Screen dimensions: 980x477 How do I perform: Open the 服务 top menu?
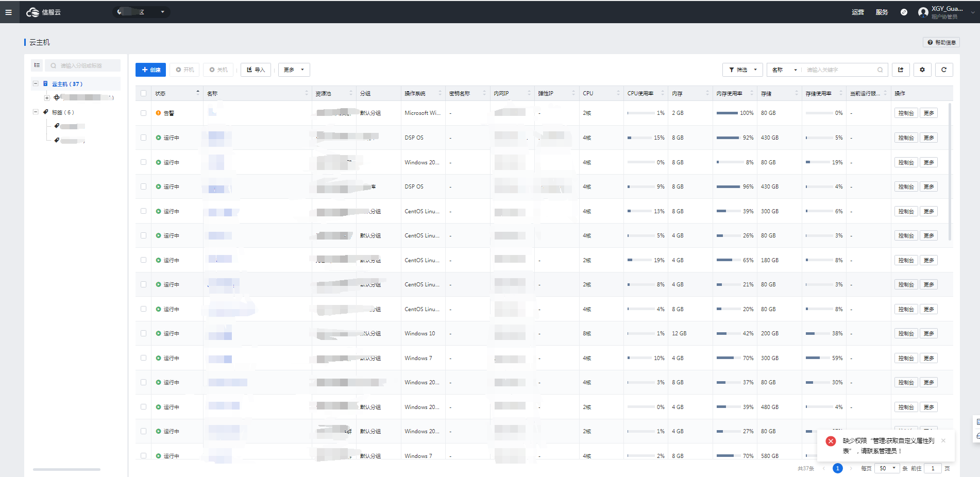click(x=882, y=12)
